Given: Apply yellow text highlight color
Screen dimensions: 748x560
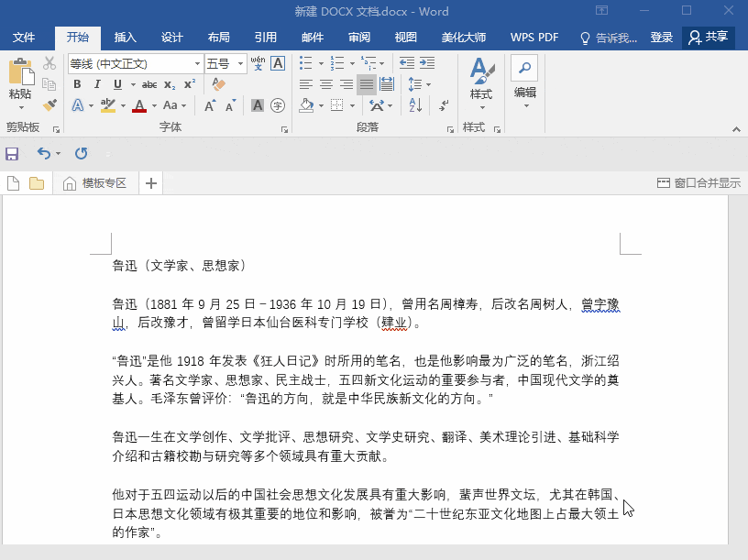Looking at the screenshot, I should [x=108, y=105].
